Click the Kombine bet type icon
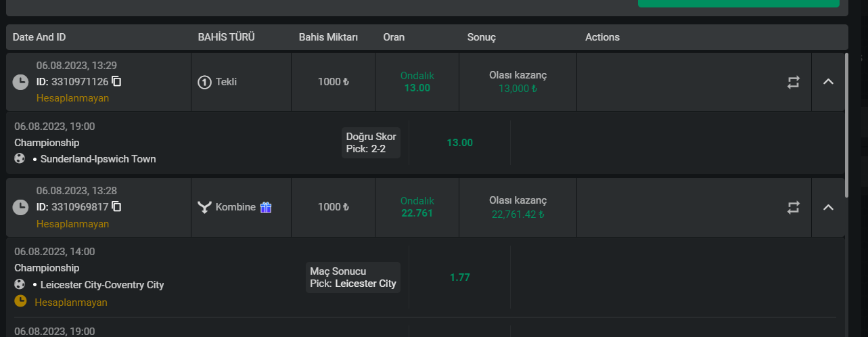The image size is (868, 337). point(204,207)
